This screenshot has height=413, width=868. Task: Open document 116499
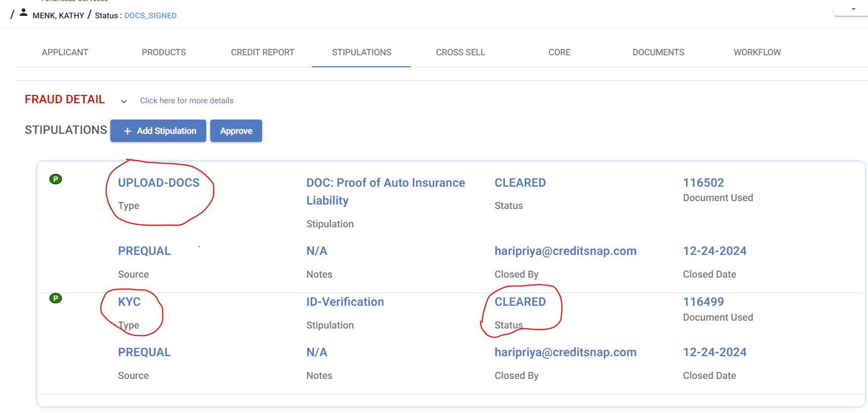pyautogui.click(x=703, y=302)
